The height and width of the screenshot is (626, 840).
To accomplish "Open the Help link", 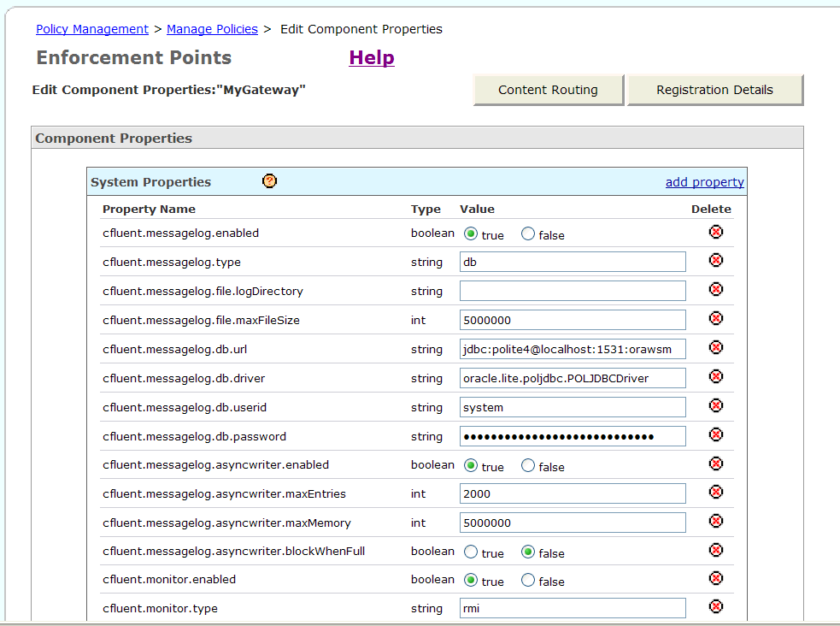I will click(372, 57).
